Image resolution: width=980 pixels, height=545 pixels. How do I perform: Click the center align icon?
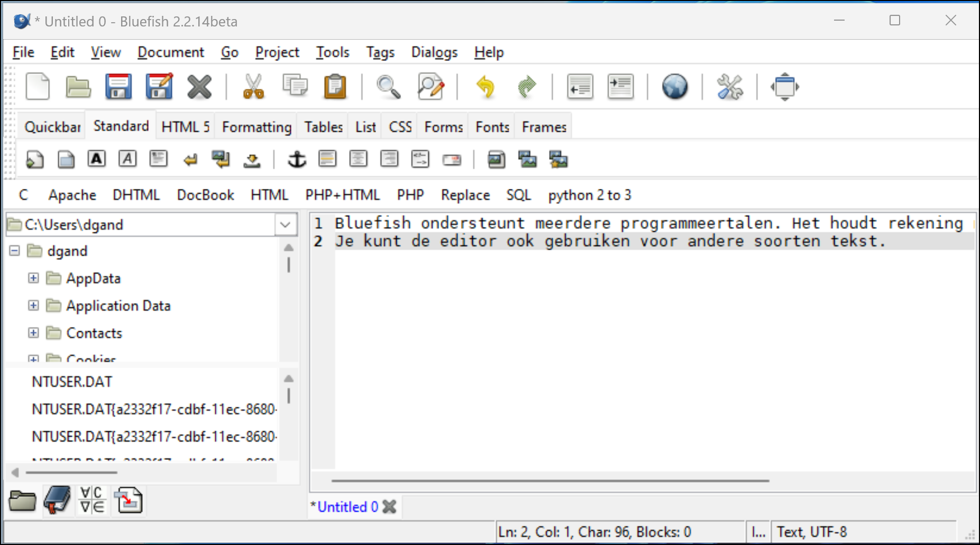(x=359, y=159)
